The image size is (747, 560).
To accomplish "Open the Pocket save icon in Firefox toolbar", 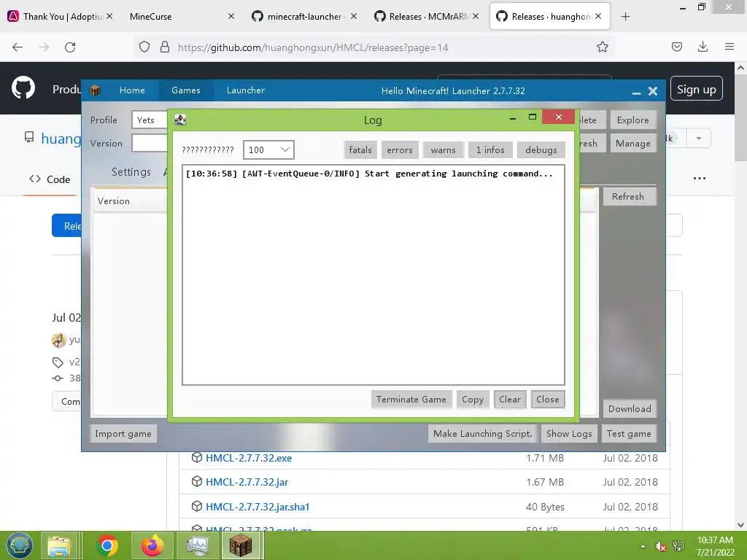I will click(x=676, y=47).
